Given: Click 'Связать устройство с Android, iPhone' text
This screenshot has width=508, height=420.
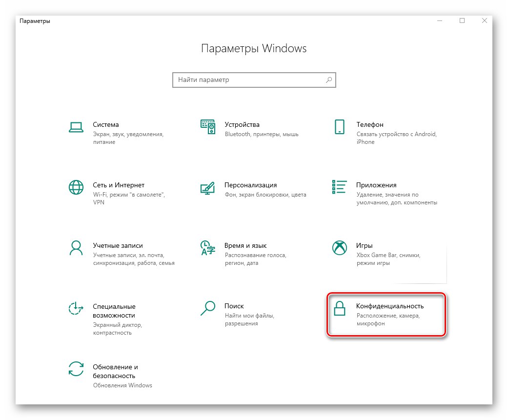Looking at the screenshot, I should tap(397, 138).
